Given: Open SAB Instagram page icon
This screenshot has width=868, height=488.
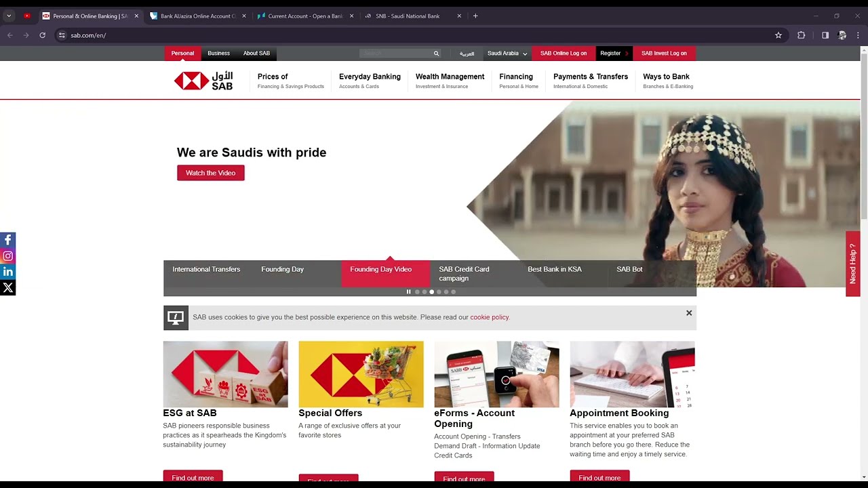Looking at the screenshot, I should [x=7, y=256].
